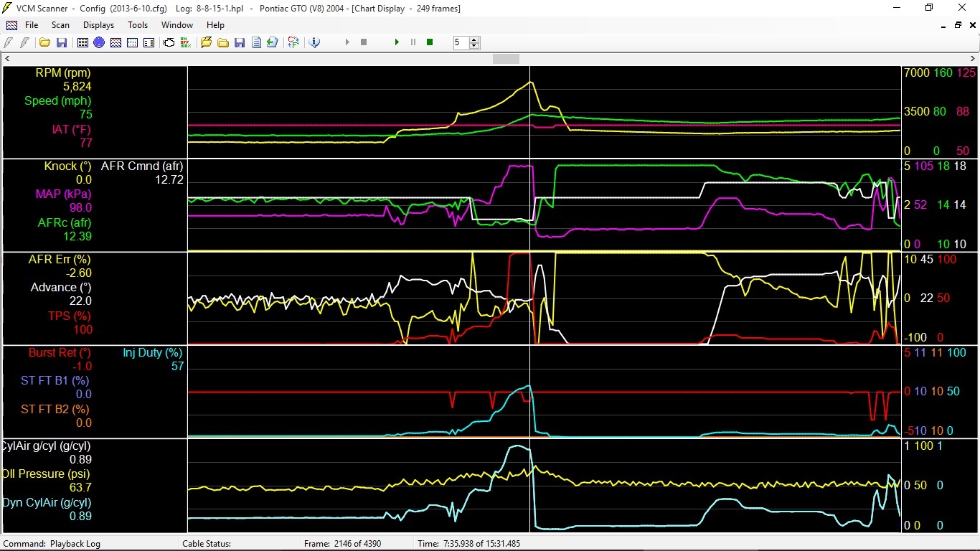980x551 pixels.
Task: Click the ON OFF 100% controls icon
Action: pyautogui.click(x=186, y=42)
